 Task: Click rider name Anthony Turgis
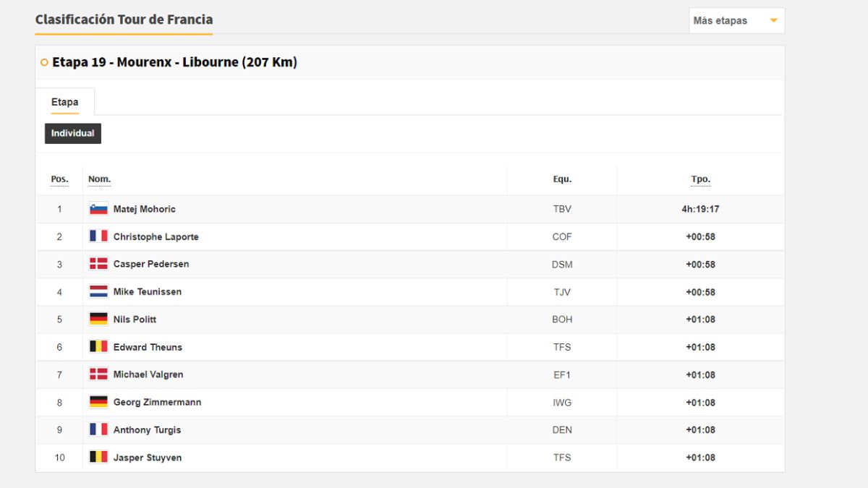tap(148, 430)
